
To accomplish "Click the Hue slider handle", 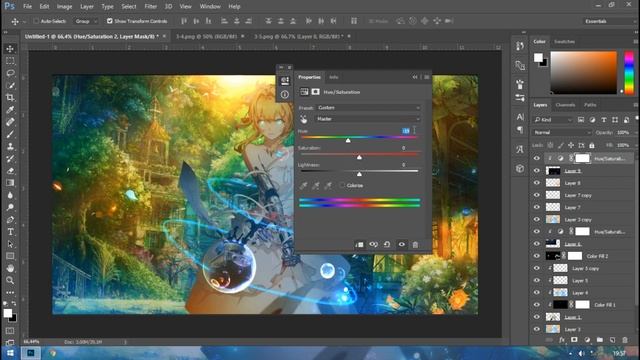I will click(x=348, y=140).
